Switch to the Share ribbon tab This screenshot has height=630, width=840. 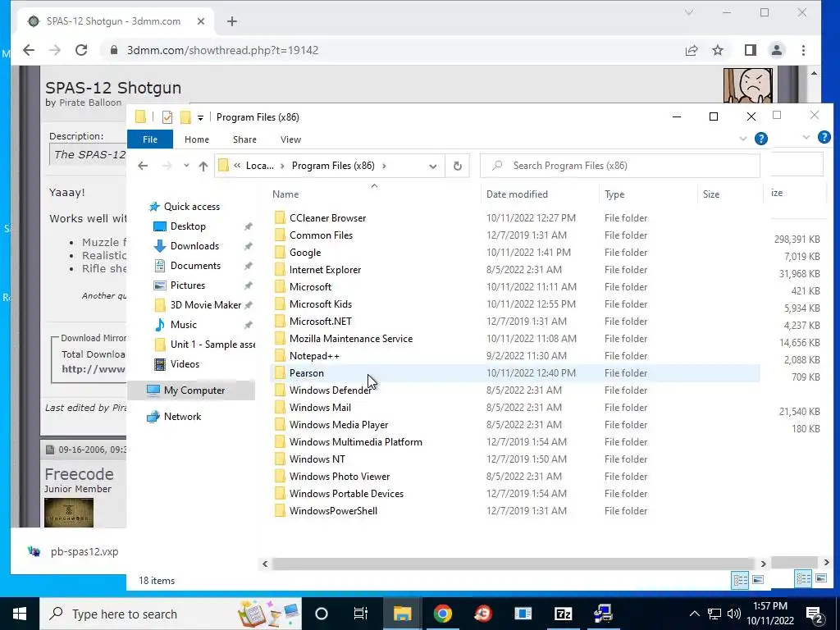tap(244, 139)
